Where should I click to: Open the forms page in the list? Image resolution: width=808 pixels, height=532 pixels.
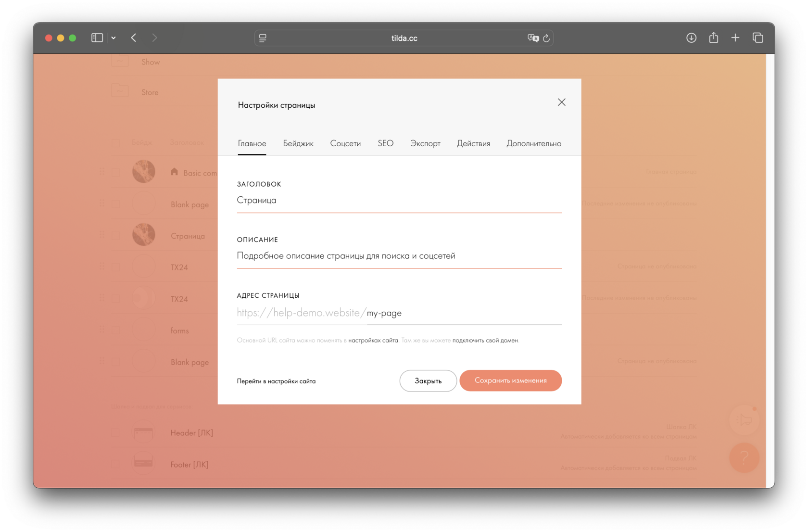[x=180, y=331]
